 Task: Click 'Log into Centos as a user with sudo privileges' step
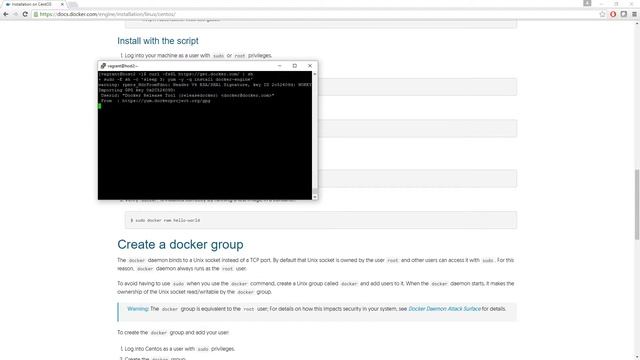click(180, 349)
